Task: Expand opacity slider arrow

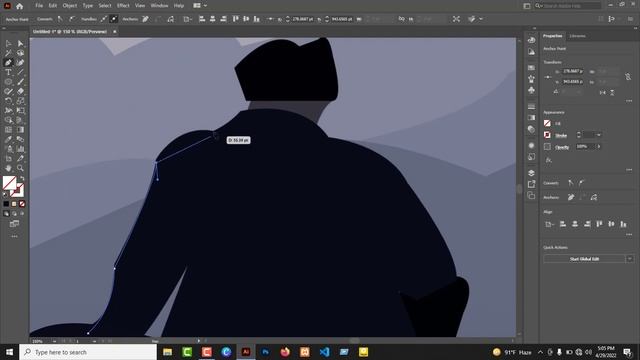Action: pyautogui.click(x=599, y=147)
